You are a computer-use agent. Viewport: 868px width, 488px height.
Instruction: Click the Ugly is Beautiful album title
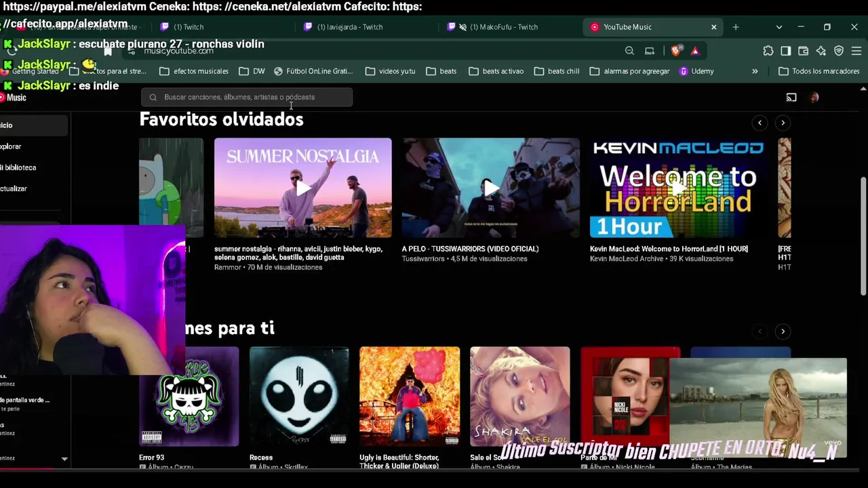pos(399,461)
